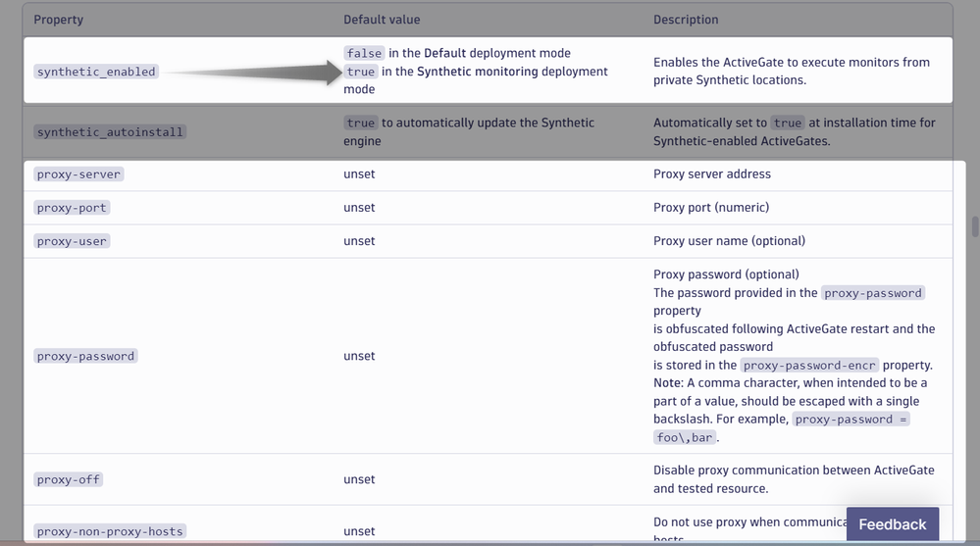Viewport: 980px width, 546px height.
Task: Click the proxy-non-proxy-hosts property name
Action: tap(110, 531)
